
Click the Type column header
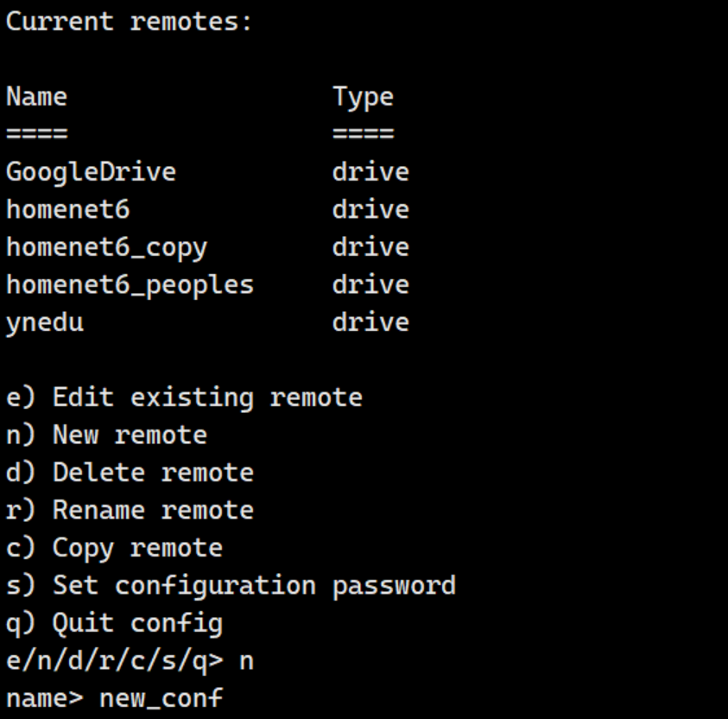point(363,97)
